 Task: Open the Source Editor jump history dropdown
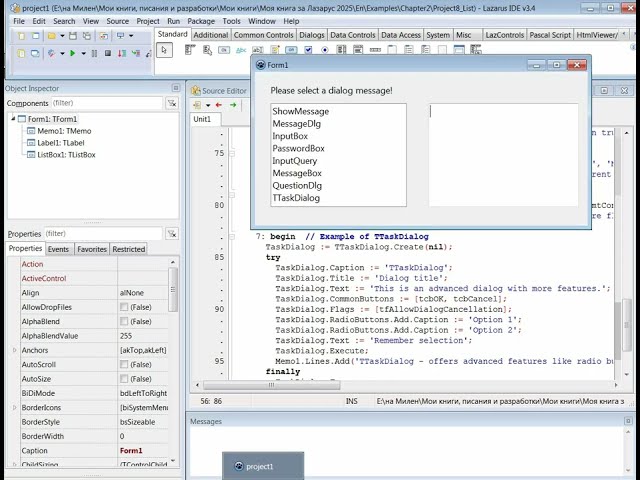click(208, 105)
